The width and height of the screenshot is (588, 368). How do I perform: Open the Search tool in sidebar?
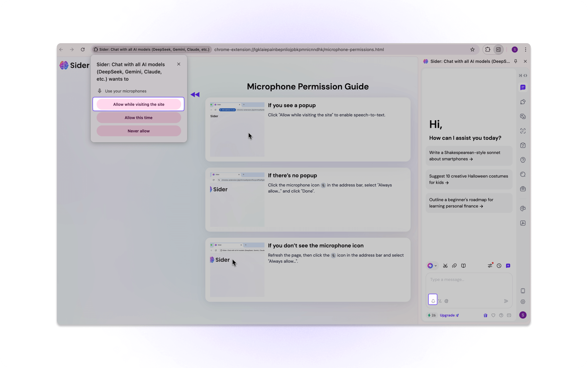pyautogui.click(x=523, y=174)
